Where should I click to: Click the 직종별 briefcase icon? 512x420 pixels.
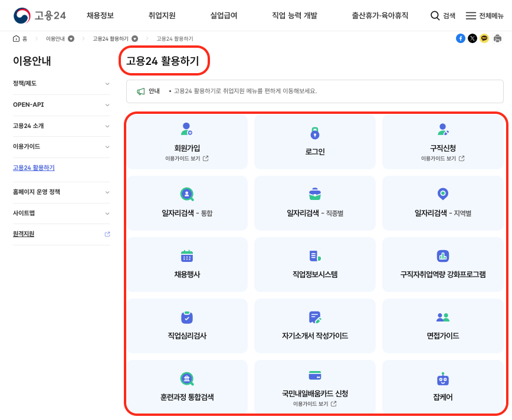point(315,193)
